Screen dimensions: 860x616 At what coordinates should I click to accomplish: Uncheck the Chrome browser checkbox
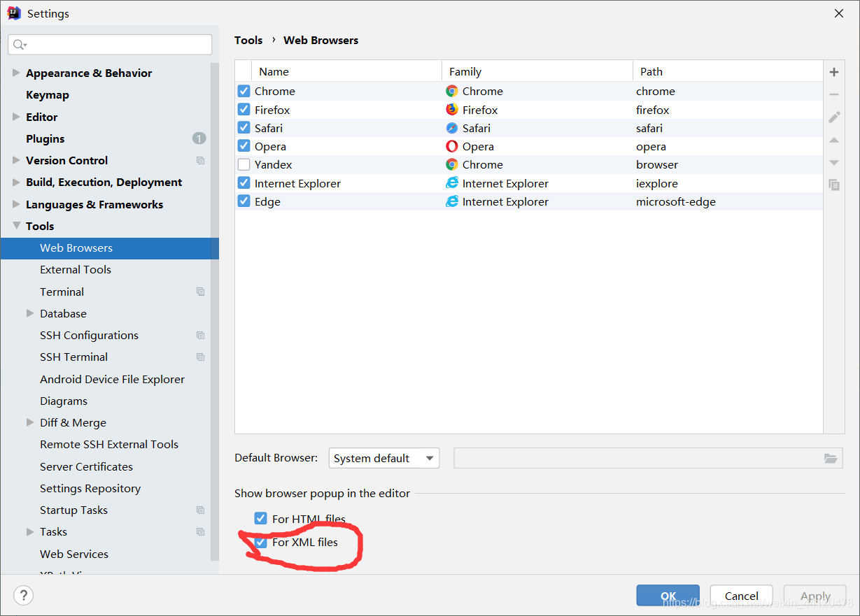point(244,91)
